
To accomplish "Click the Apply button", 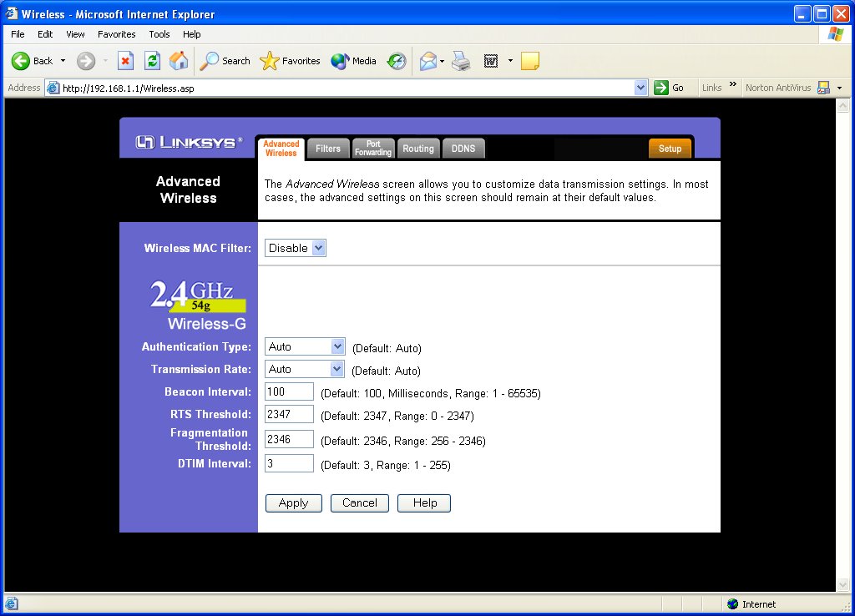I will coord(293,502).
